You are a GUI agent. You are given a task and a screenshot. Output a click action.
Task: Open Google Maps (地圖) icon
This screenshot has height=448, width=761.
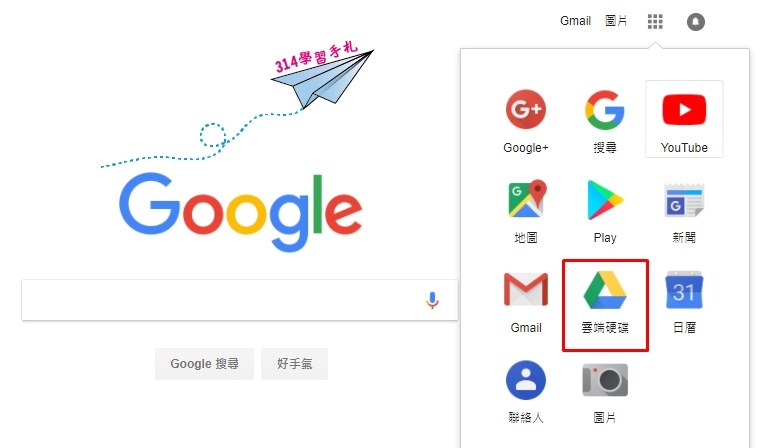click(x=526, y=199)
